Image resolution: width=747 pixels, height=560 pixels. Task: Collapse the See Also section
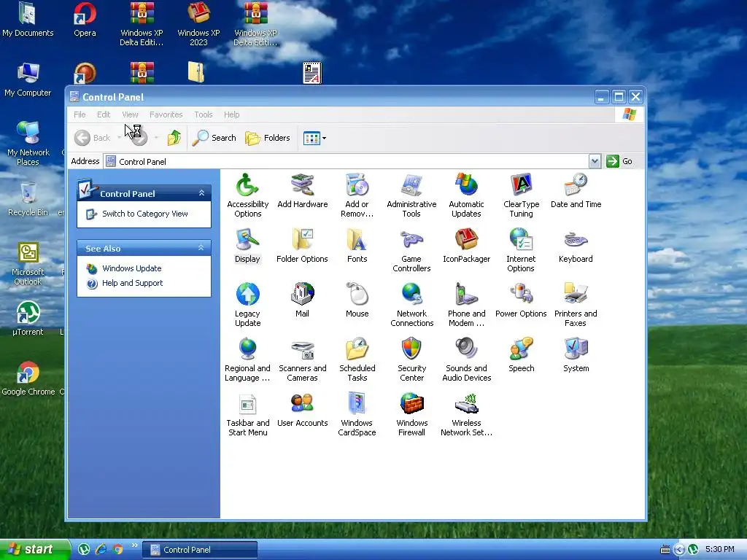201,248
